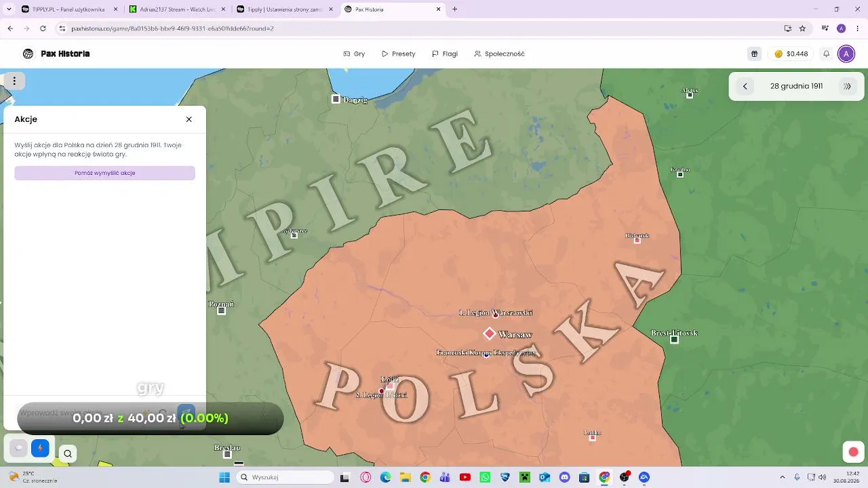868x488 pixels.
Task: Open File Explorer from the taskbar
Action: [x=405, y=477]
